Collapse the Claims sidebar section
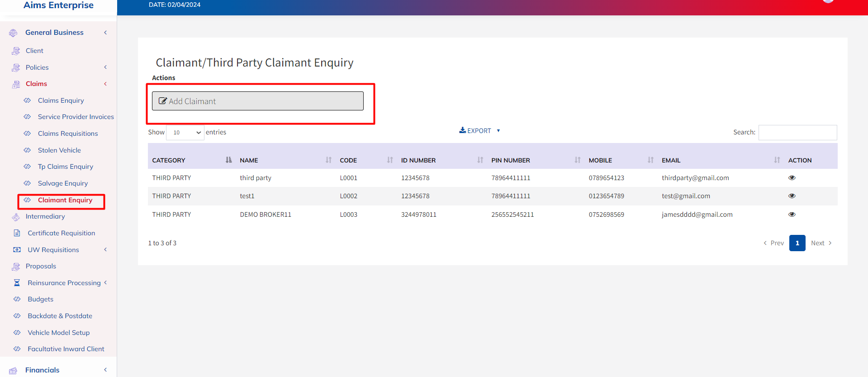 (105, 84)
